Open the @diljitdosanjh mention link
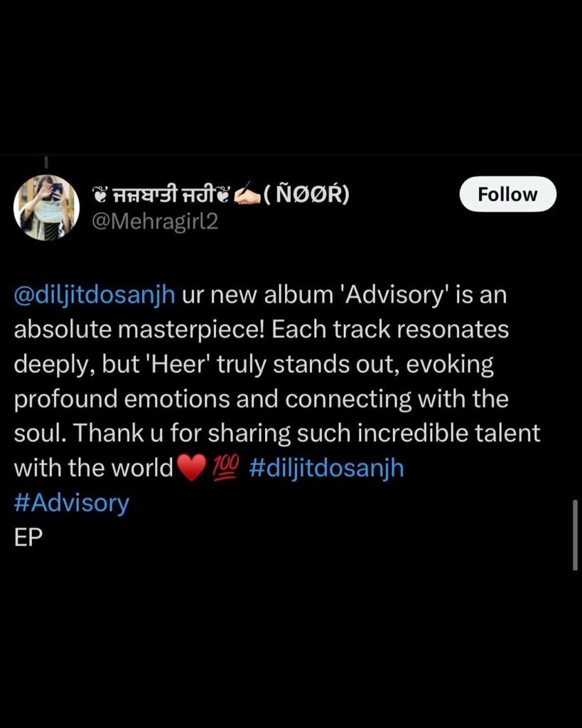582x728 pixels. click(x=95, y=296)
